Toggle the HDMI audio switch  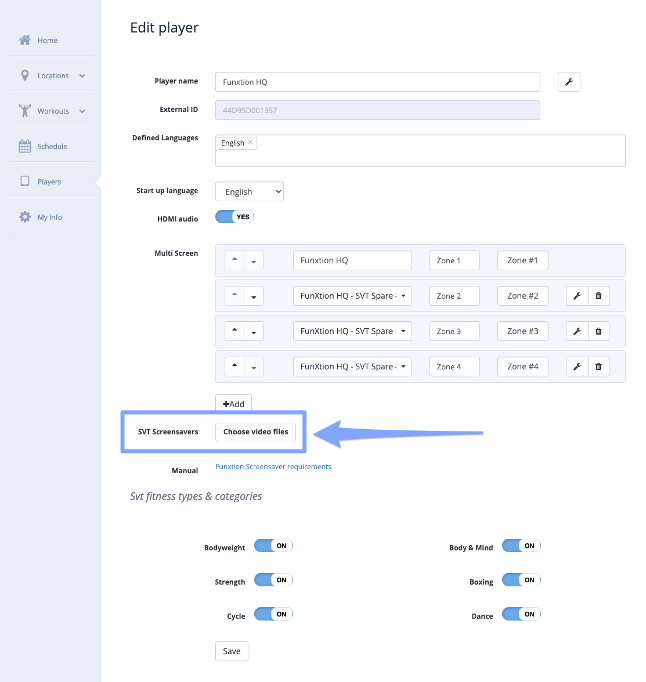[234, 217]
